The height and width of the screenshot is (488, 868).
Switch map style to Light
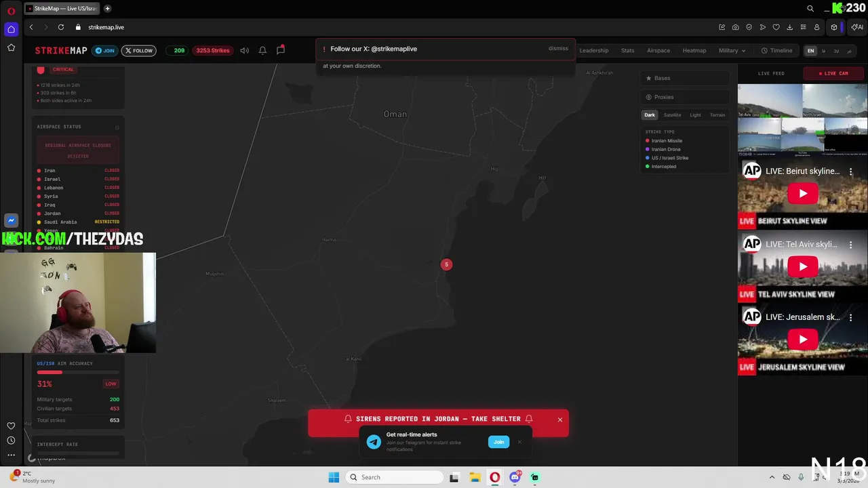click(x=696, y=115)
